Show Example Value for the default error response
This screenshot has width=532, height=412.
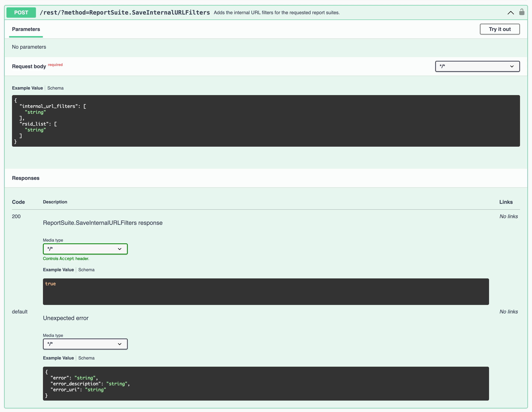coord(58,358)
